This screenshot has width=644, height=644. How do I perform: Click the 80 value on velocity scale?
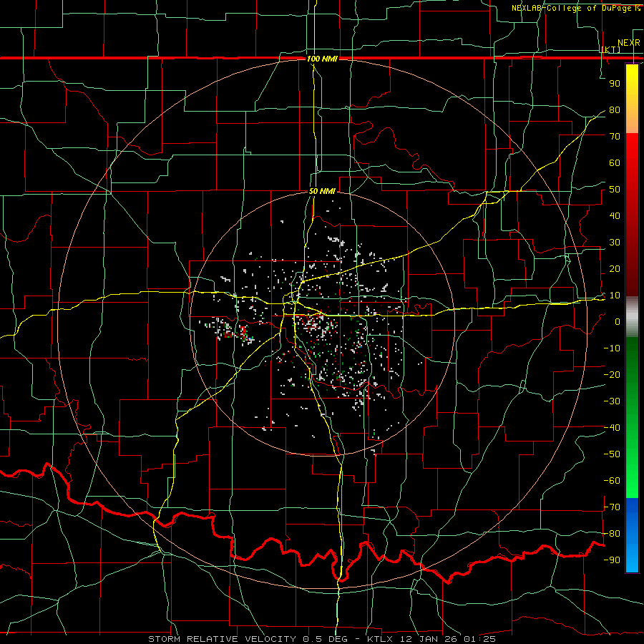tap(615, 110)
